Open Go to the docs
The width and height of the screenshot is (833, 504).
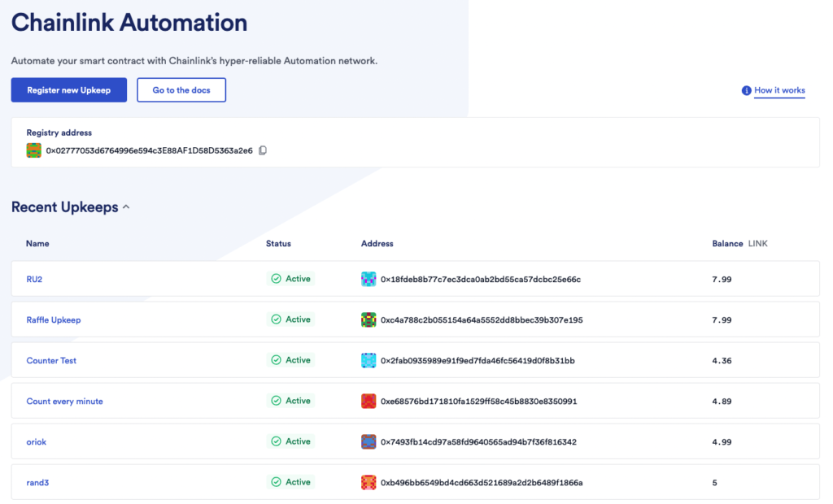(x=181, y=89)
